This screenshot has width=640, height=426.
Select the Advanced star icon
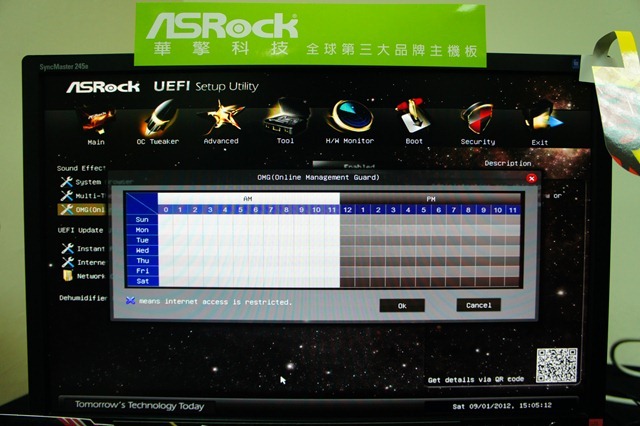click(x=222, y=117)
